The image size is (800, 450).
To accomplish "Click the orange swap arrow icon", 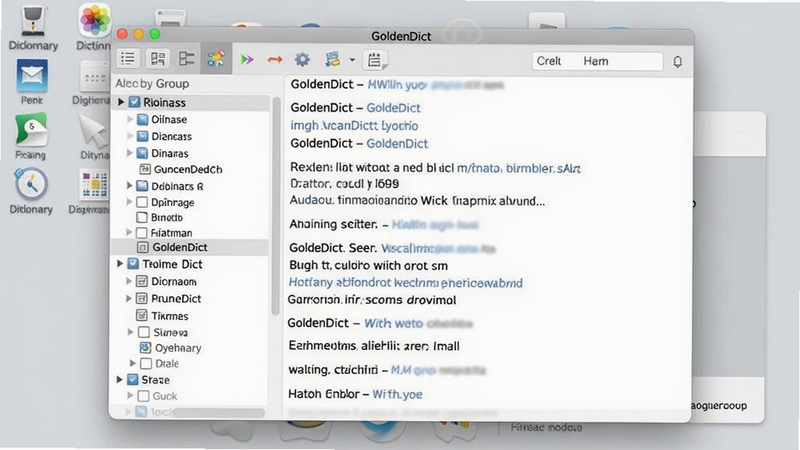I will (275, 60).
